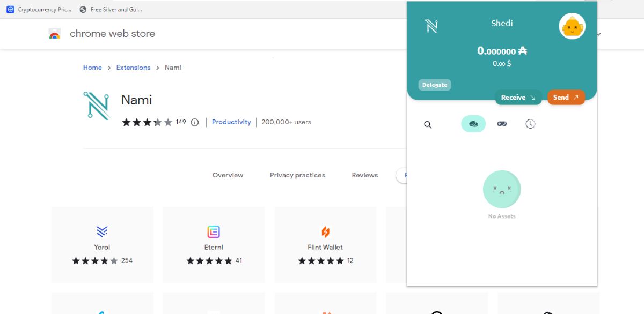The width and height of the screenshot is (644, 314).
Task: Click the Eternl 41 rating stars
Action: [x=209, y=261]
